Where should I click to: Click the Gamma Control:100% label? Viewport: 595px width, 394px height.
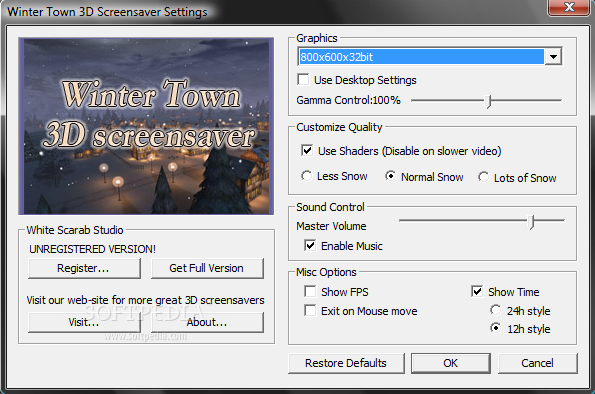pos(348,100)
